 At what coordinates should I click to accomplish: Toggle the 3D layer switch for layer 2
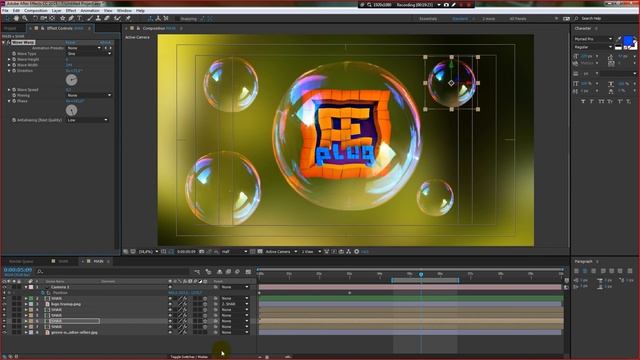(x=205, y=298)
